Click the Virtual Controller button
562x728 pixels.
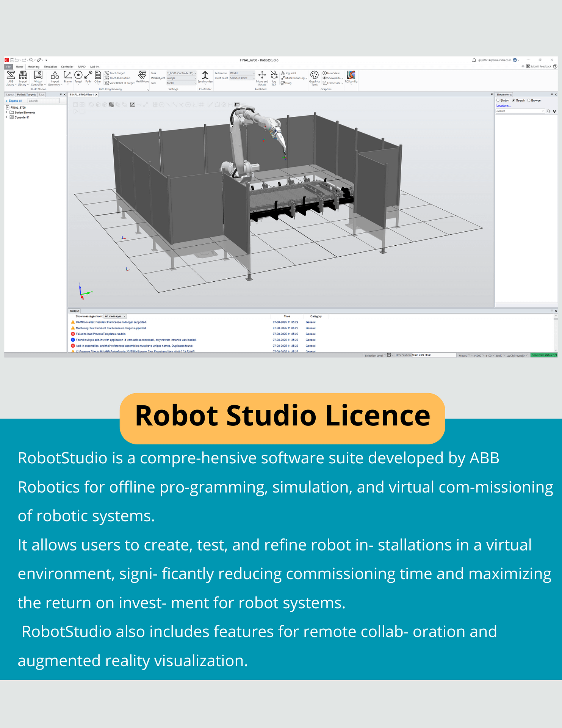click(38, 78)
